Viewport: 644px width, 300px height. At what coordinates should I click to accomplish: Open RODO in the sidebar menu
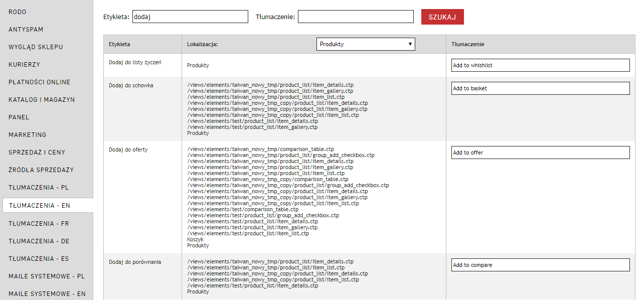pos(18,12)
